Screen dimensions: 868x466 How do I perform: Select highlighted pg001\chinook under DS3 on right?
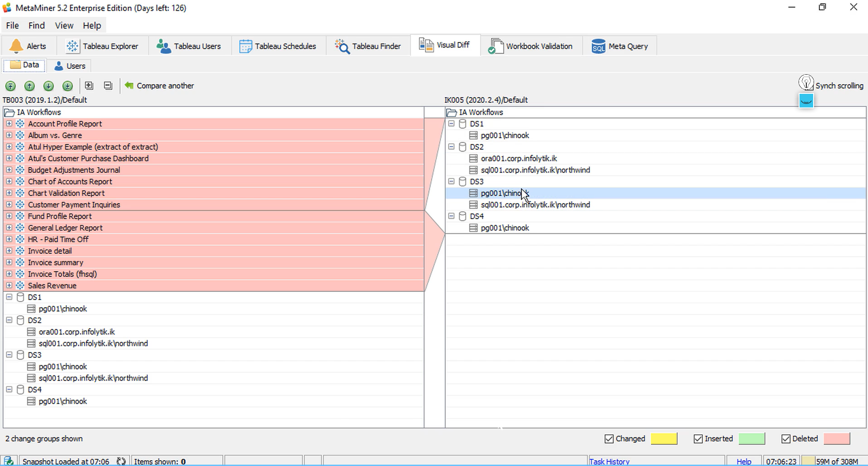(655, 193)
